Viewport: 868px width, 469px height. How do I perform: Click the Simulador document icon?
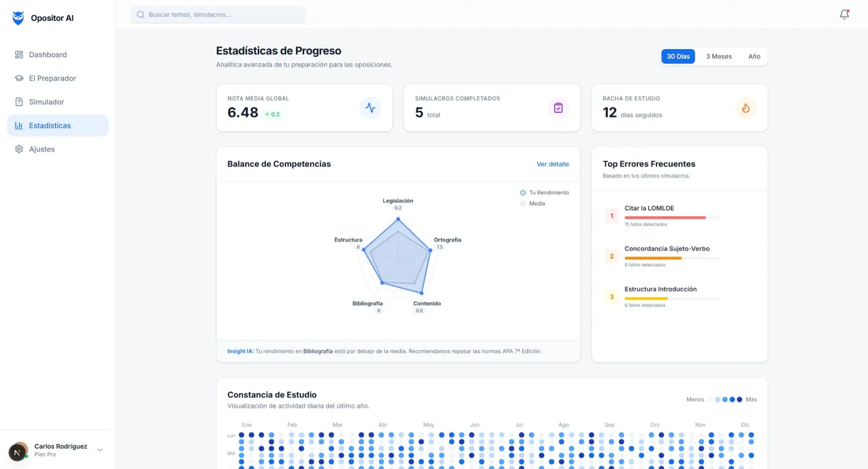pyautogui.click(x=19, y=102)
